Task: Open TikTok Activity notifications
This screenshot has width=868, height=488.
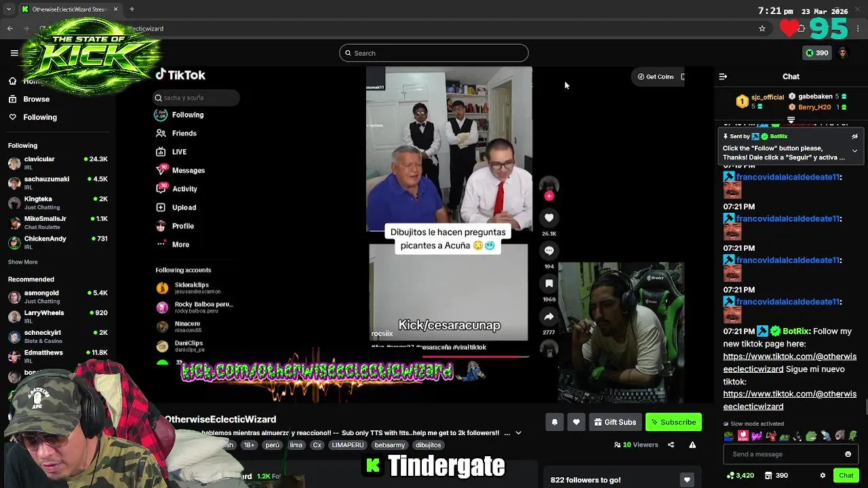Action: pyautogui.click(x=177, y=189)
